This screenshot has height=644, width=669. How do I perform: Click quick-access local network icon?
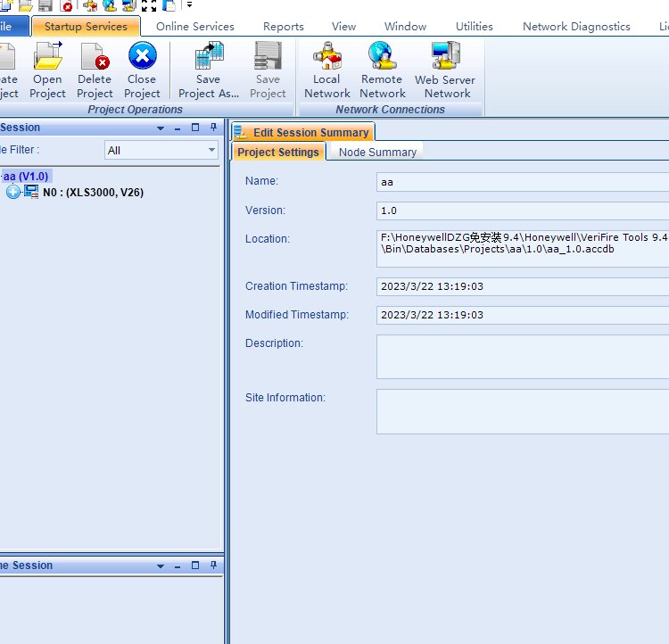(x=89, y=5)
